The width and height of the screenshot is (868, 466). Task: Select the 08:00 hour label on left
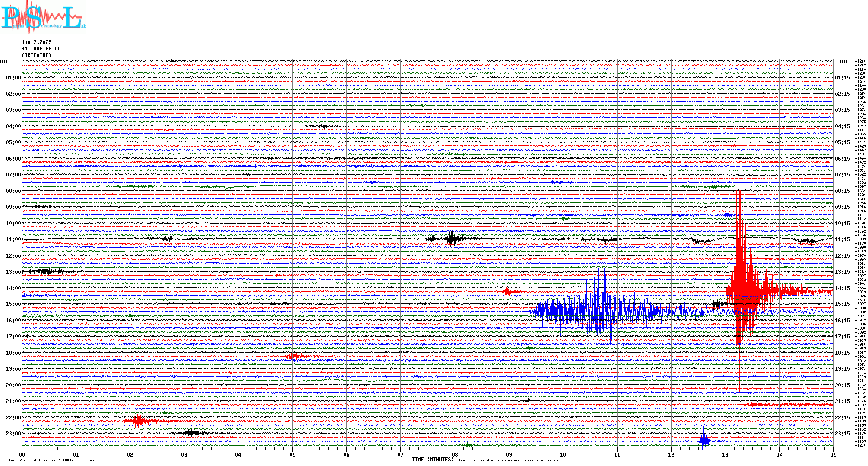tap(13, 191)
